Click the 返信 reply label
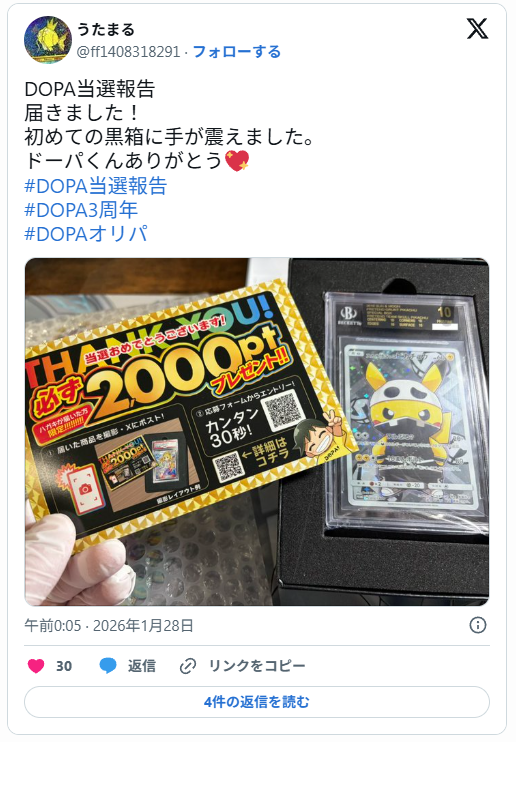 pos(142,666)
